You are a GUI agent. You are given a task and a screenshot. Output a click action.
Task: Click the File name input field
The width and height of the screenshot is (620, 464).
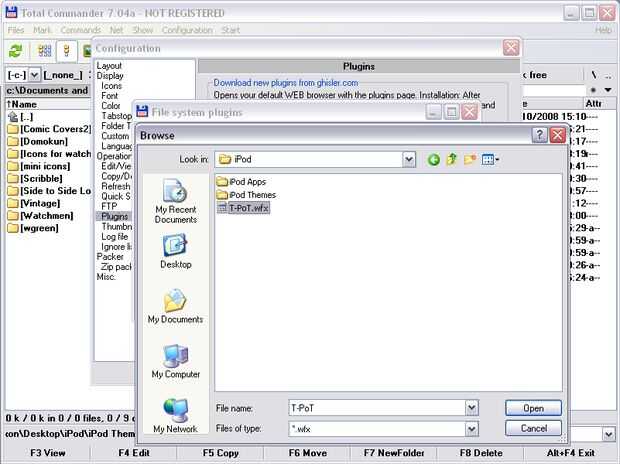click(377, 408)
